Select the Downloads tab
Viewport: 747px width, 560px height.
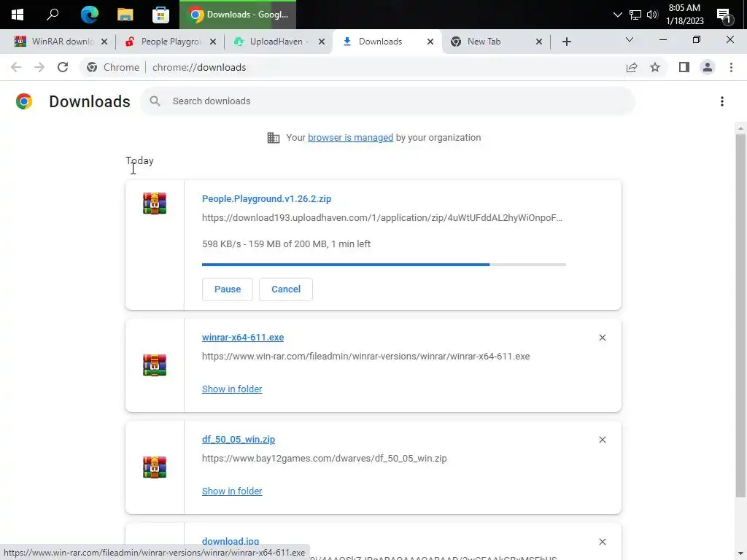(x=386, y=42)
